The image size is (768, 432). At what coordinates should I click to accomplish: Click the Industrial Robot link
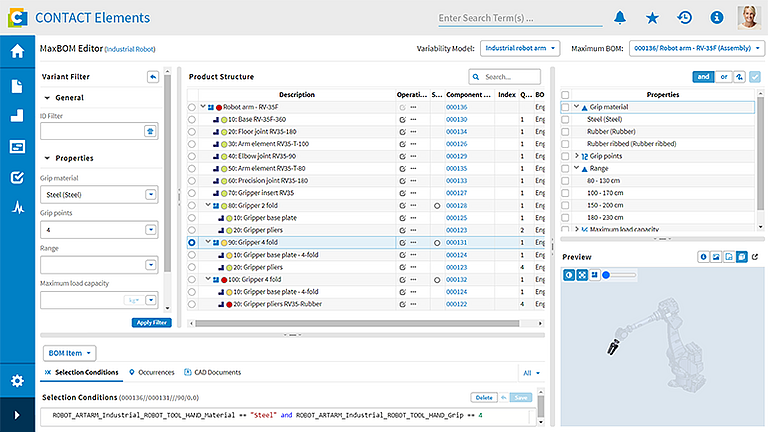pos(130,49)
